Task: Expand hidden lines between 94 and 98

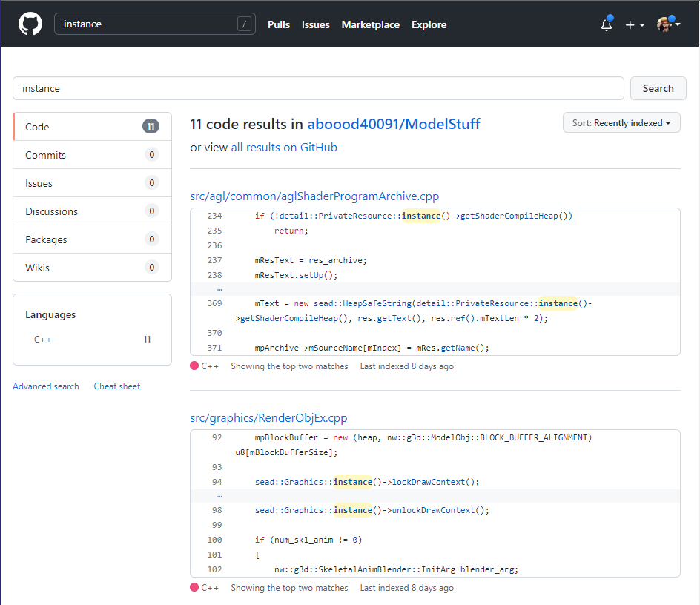Action: tap(218, 495)
